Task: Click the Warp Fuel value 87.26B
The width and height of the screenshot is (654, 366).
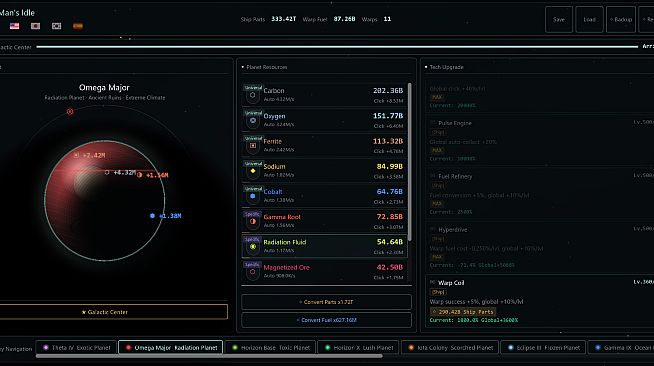Action: 345,19
